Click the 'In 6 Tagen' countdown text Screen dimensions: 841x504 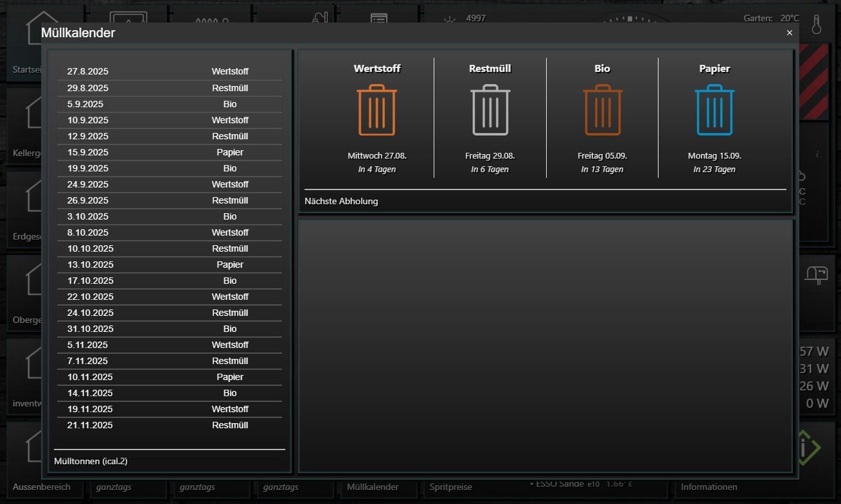(x=490, y=169)
